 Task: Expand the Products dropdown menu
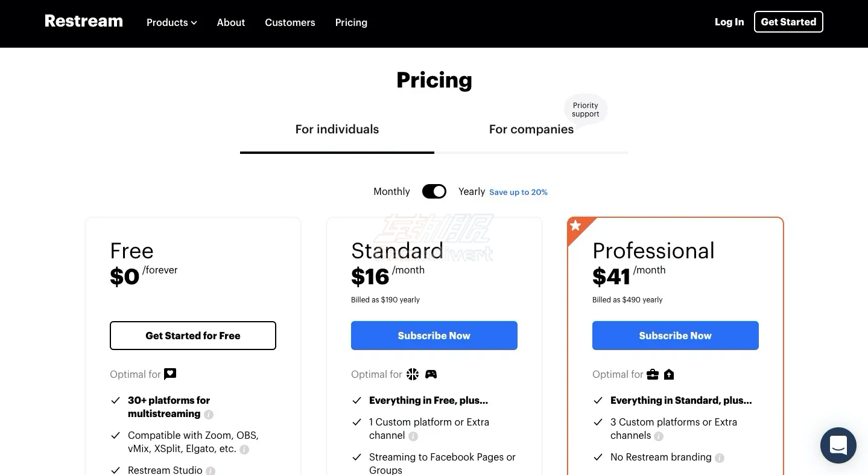[172, 22]
